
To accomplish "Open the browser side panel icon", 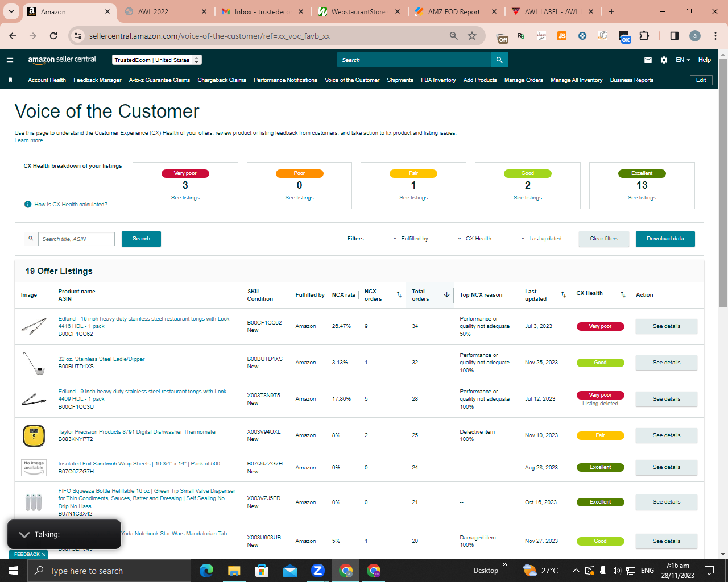I will tap(675, 36).
